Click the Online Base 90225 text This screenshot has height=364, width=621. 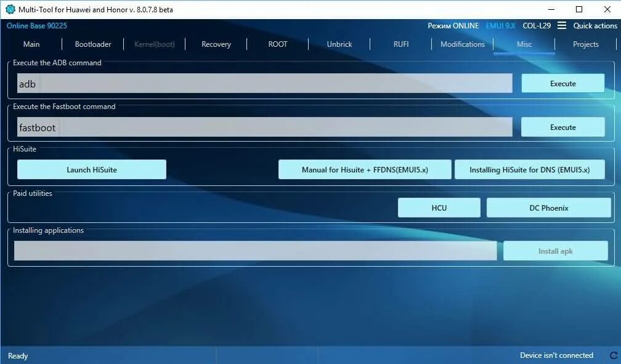point(37,26)
